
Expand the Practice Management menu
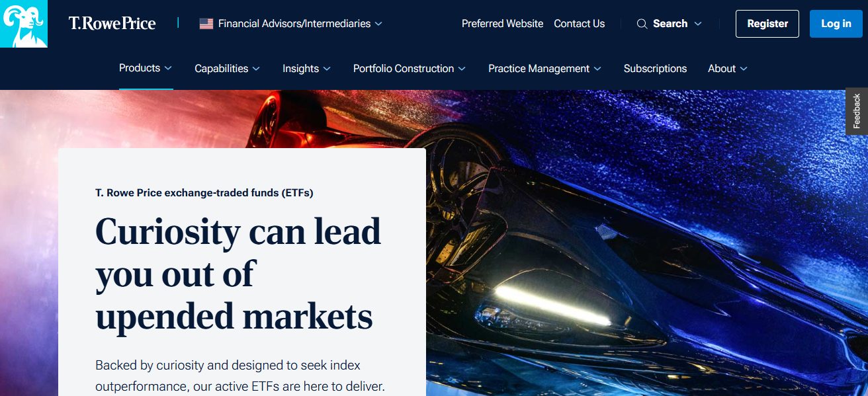tap(539, 68)
